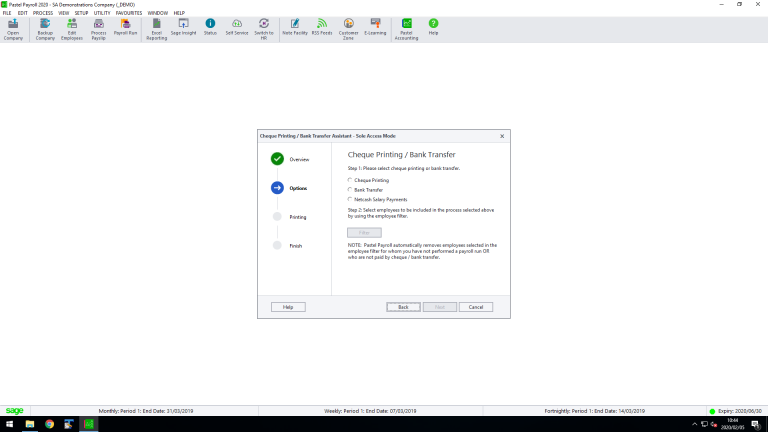Open the FAVOURITES menu

tap(129, 13)
